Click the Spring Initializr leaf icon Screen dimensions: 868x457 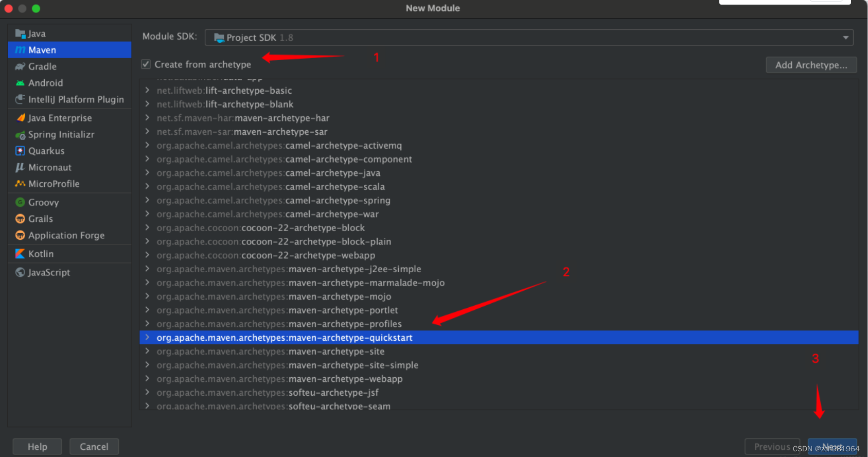coord(21,135)
